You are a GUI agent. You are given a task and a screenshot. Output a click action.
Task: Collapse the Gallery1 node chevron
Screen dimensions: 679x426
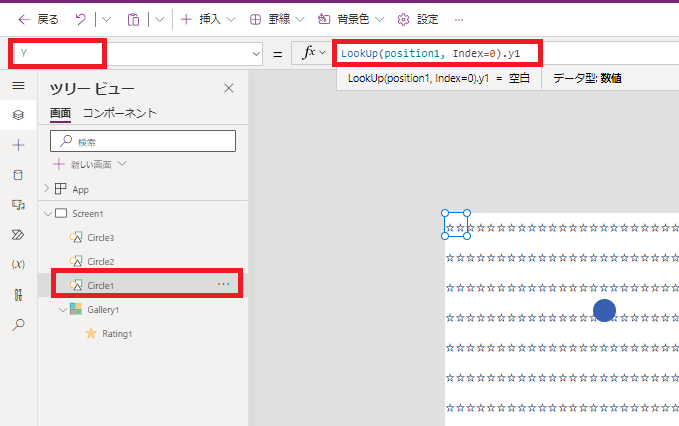pos(63,310)
